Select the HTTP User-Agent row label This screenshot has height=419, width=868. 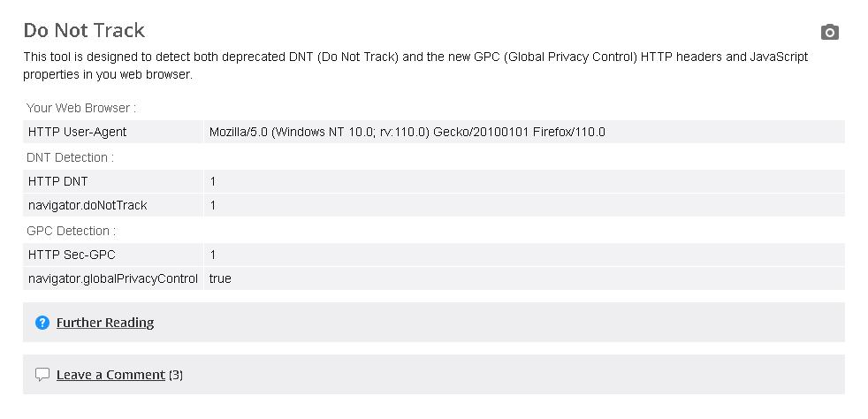78,132
